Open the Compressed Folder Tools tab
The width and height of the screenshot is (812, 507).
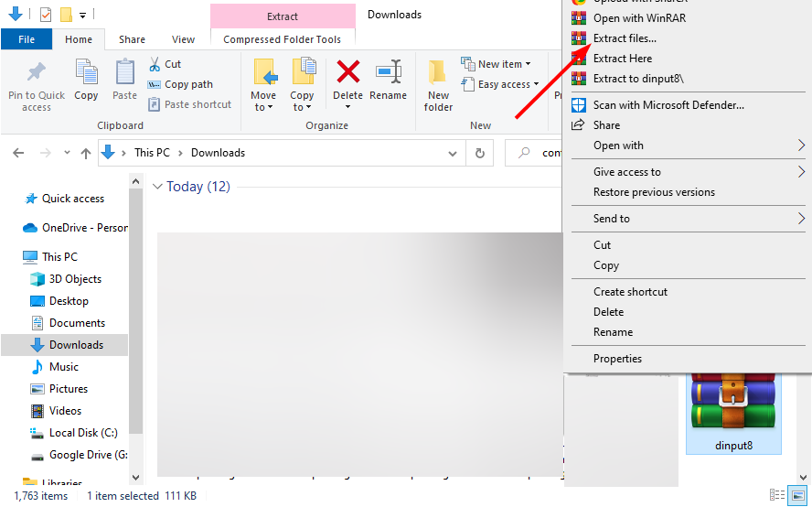(283, 39)
